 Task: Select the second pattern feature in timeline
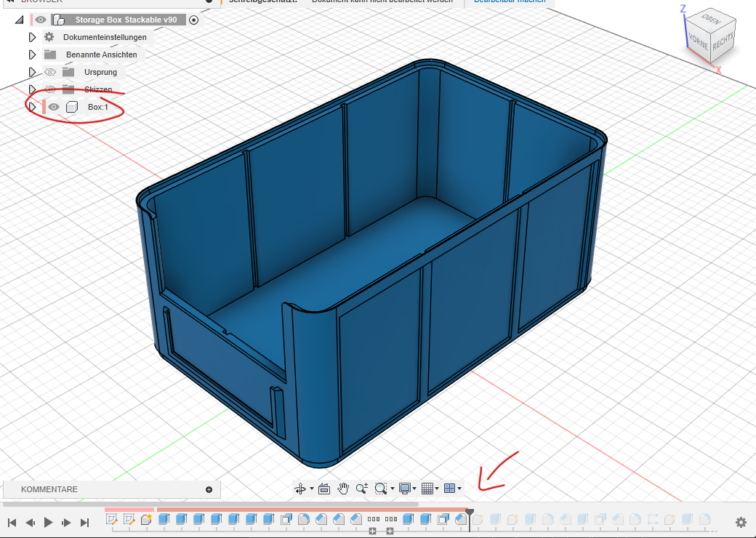[x=391, y=519]
